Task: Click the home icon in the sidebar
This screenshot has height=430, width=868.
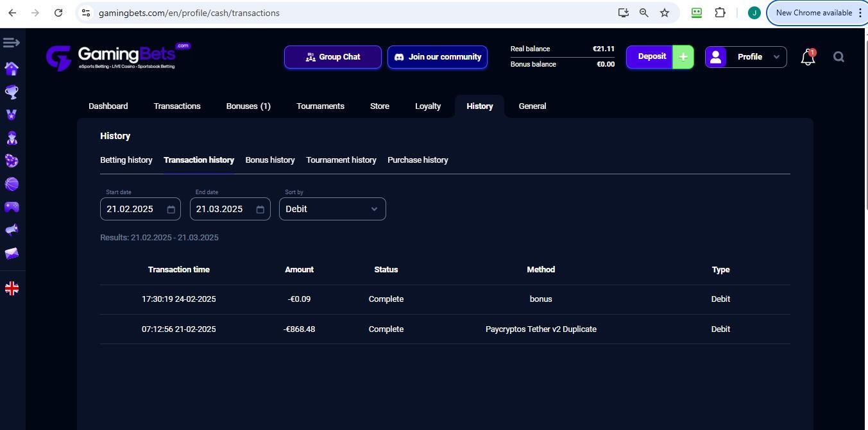Action: click(12, 69)
